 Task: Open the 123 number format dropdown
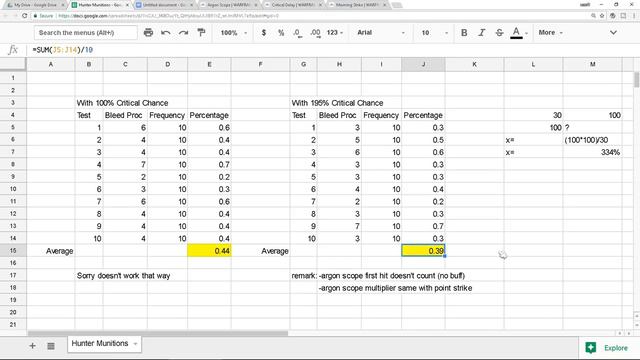(x=335, y=33)
